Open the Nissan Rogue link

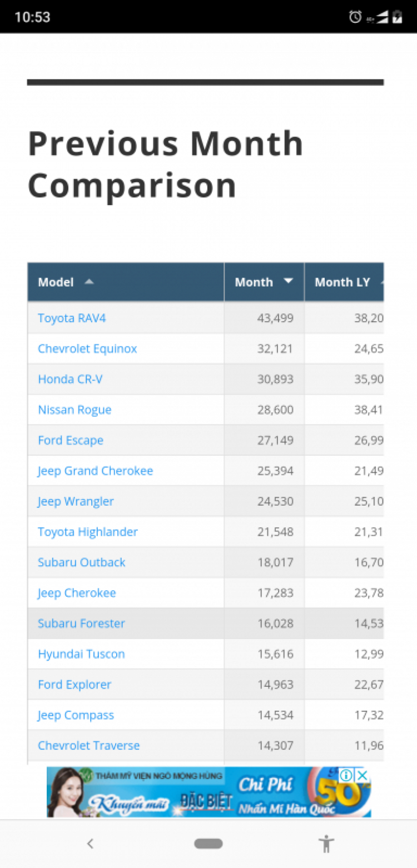[75, 410]
